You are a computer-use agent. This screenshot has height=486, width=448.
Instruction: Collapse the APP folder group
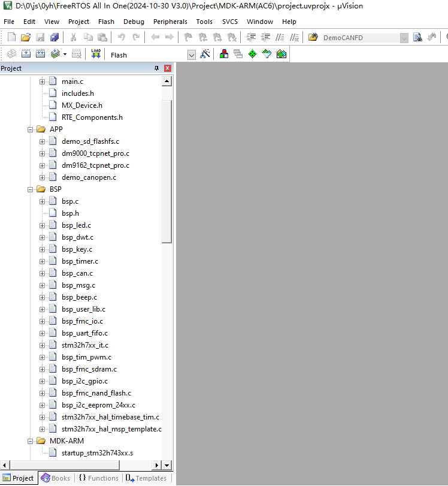point(30,129)
